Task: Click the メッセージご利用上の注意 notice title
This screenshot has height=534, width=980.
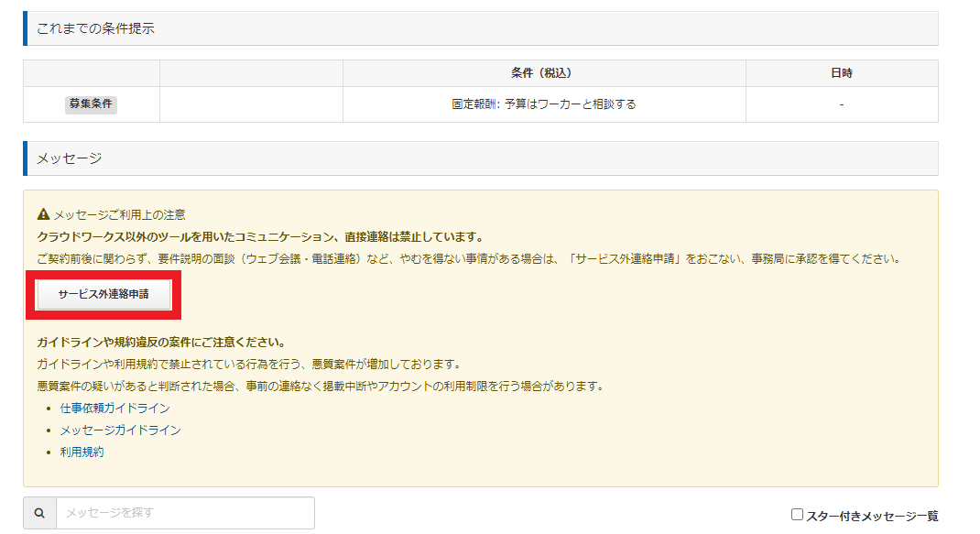Action: [119, 214]
